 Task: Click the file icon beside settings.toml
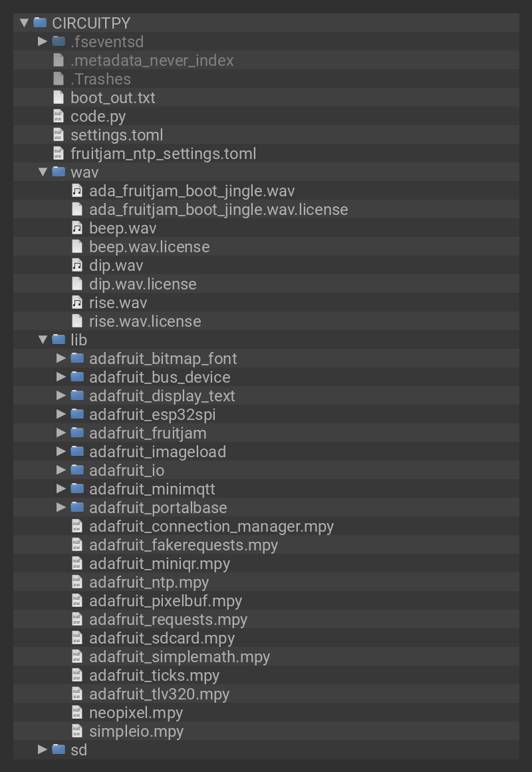pyautogui.click(x=59, y=135)
